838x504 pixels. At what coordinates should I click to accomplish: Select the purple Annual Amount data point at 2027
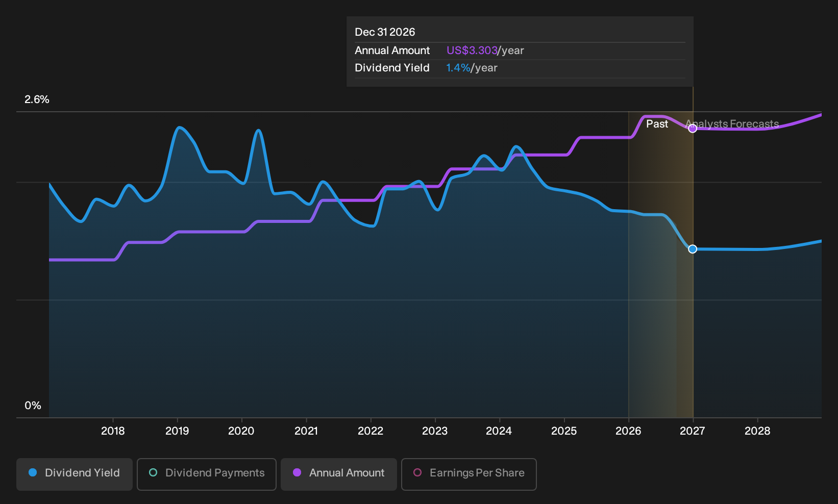(x=693, y=129)
